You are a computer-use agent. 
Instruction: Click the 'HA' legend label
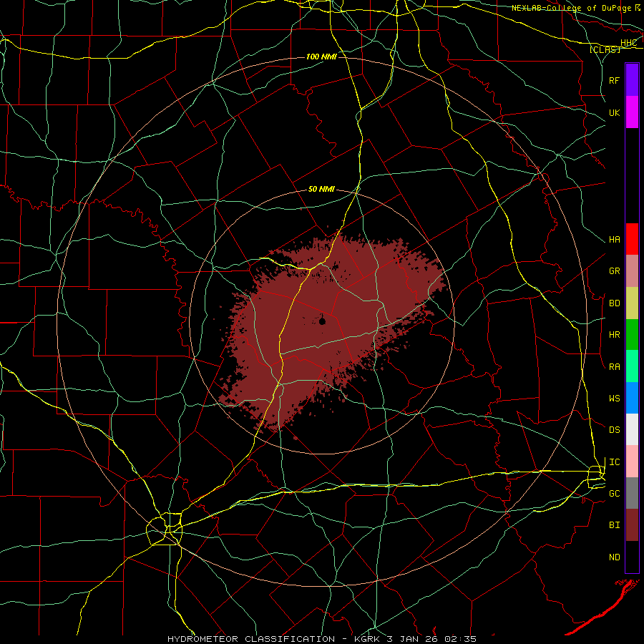(615, 240)
